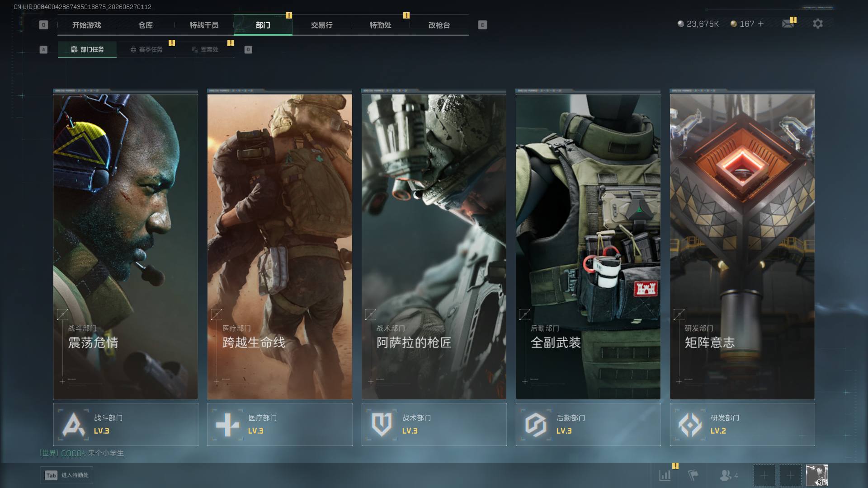Click the empty squad slot nearest the friends icon
Image resolution: width=868 pixels, height=488 pixels.
pos(764,475)
